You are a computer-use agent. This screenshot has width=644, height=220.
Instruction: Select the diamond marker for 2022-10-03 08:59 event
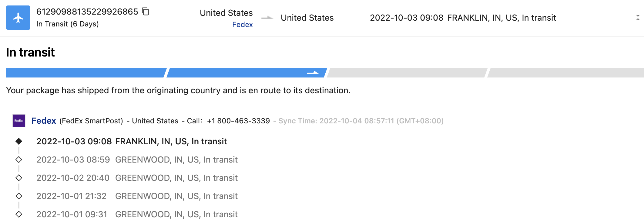tap(19, 160)
